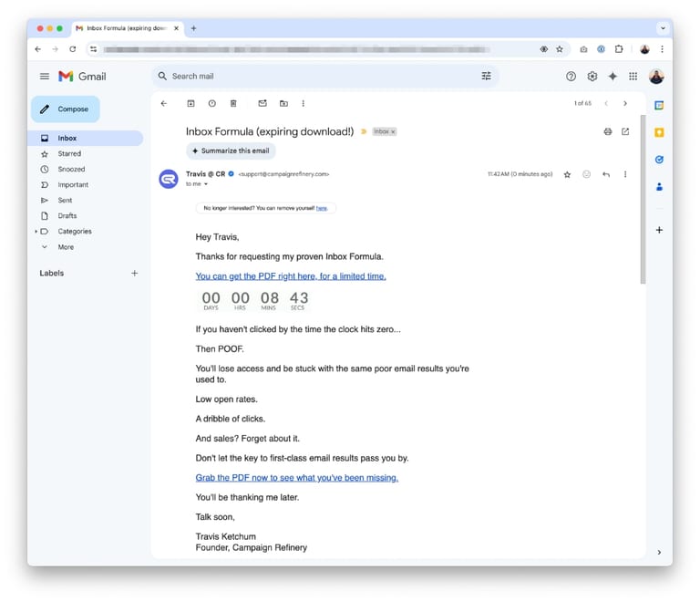This screenshot has height=602, width=700.
Task: Open Google Calendar side panel
Action: 659,106
